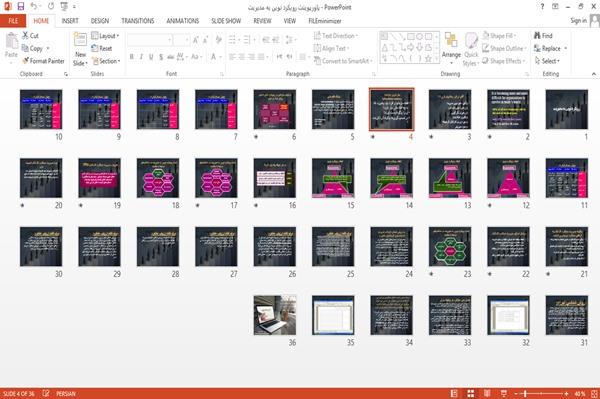The image size is (600, 399).
Task: Switch to the DESIGN tab
Action: (100, 21)
